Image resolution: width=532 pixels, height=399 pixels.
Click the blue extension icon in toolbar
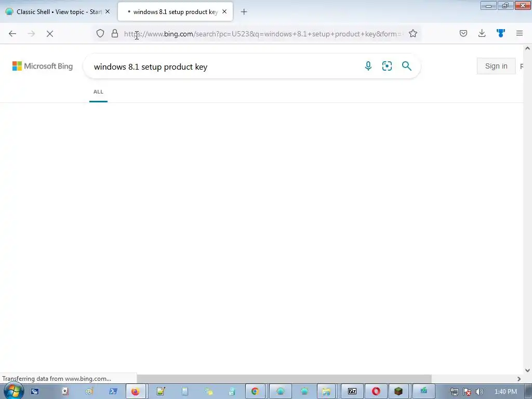coord(500,33)
